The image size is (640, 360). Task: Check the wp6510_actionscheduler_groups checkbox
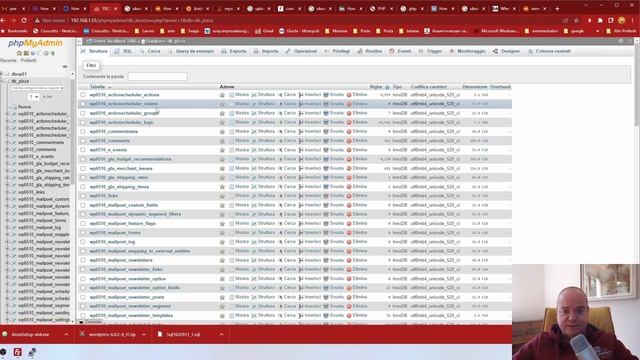pos(83,113)
